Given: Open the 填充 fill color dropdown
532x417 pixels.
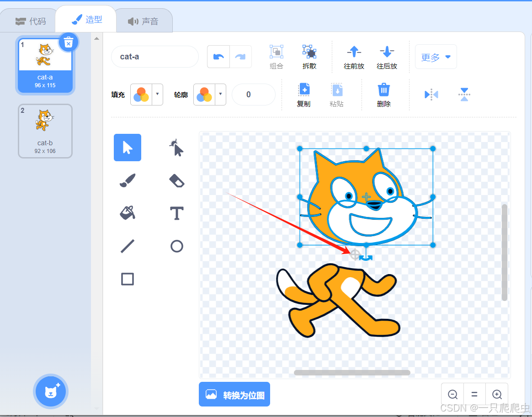Looking at the screenshot, I should coord(157,94).
